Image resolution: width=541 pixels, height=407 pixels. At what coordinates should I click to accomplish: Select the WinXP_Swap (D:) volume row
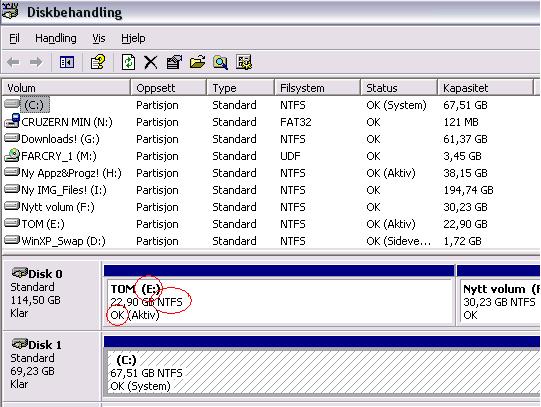click(269, 241)
